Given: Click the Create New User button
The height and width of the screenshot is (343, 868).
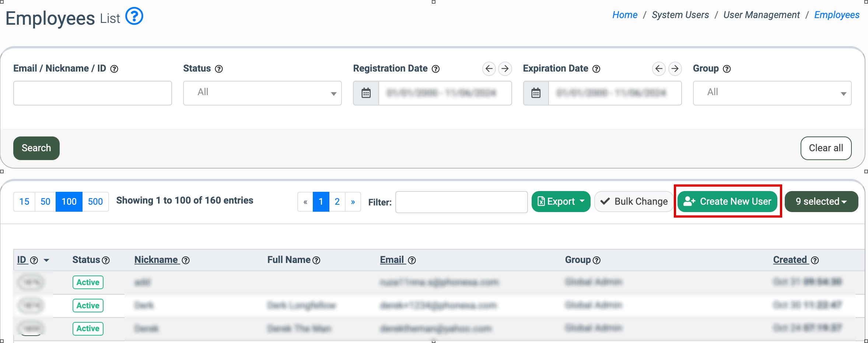Looking at the screenshot, I should [x=727, y=201].
